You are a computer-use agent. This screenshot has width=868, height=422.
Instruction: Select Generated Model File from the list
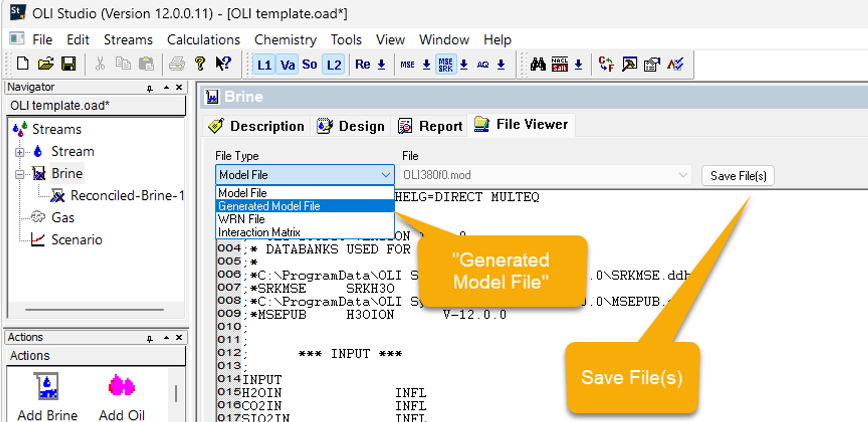pos(269,206)
